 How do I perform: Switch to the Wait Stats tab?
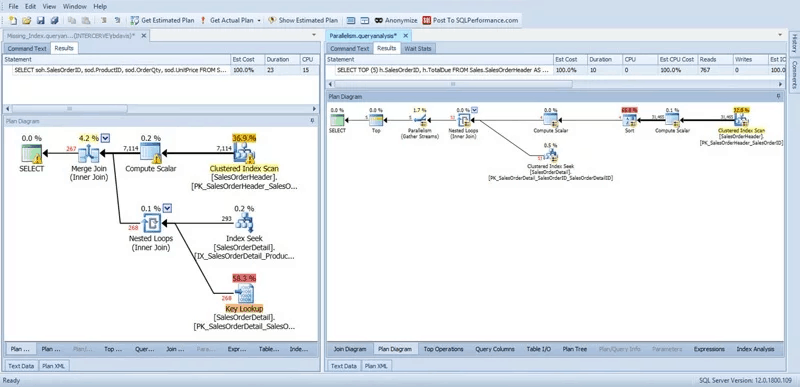tap(417, 48)
